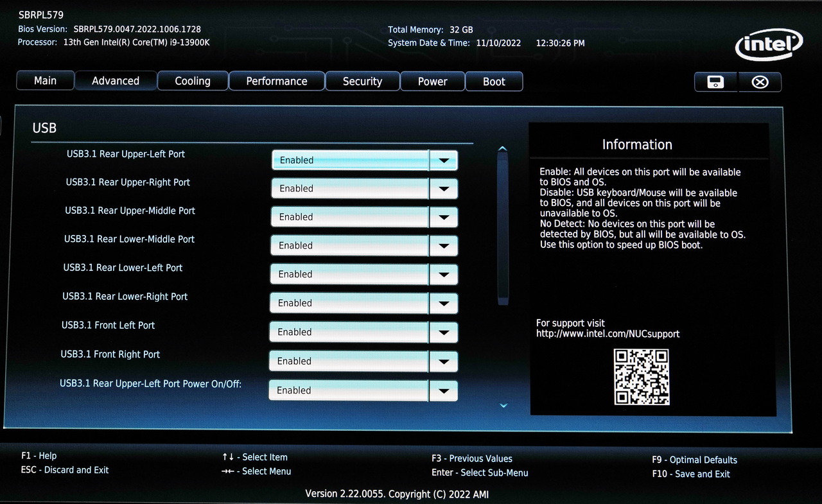Click Enabled value for Rear Upper-Left Port
822x504 pixels.
pos(351,161)
